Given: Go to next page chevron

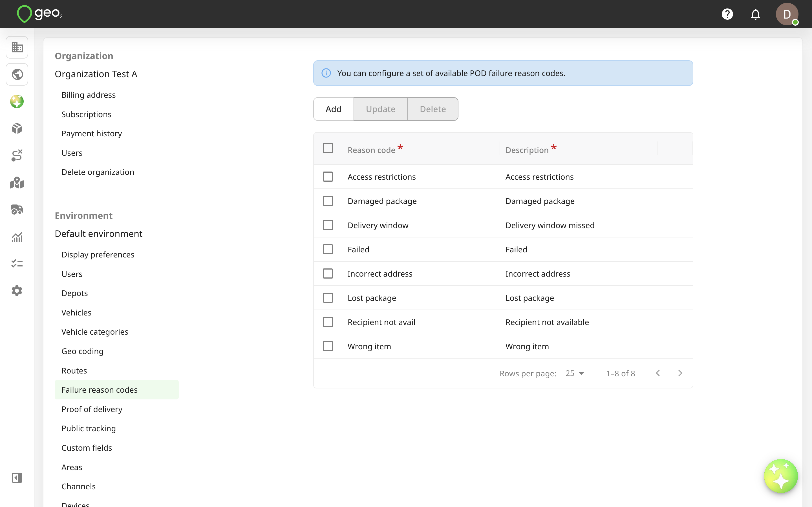Looking at the screenshot, I should [680, 373].
